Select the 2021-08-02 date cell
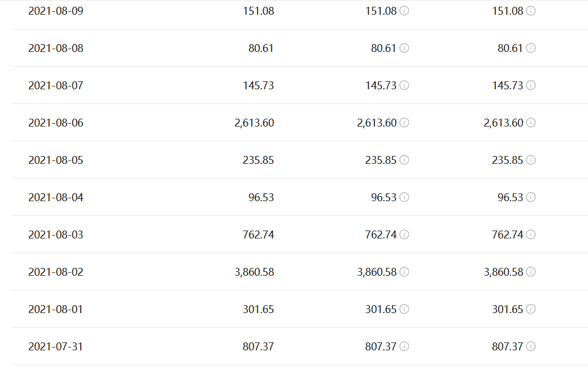The height and width of the screenshot is (369, 588). tap(56, 272)
